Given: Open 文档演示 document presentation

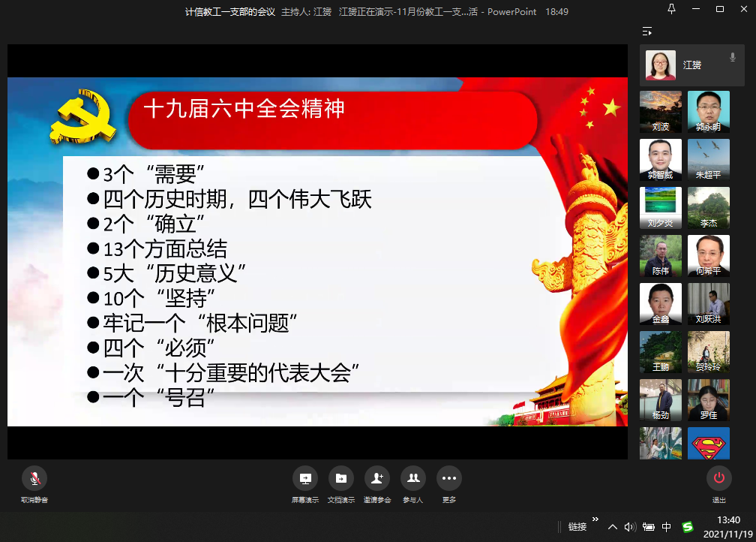Looking at the screenshot, I should click(341, 478).
